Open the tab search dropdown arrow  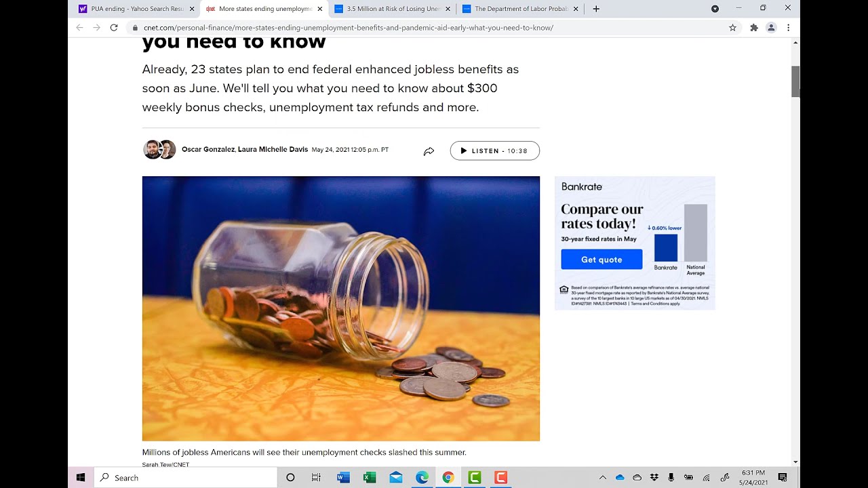tap(715, 9)
